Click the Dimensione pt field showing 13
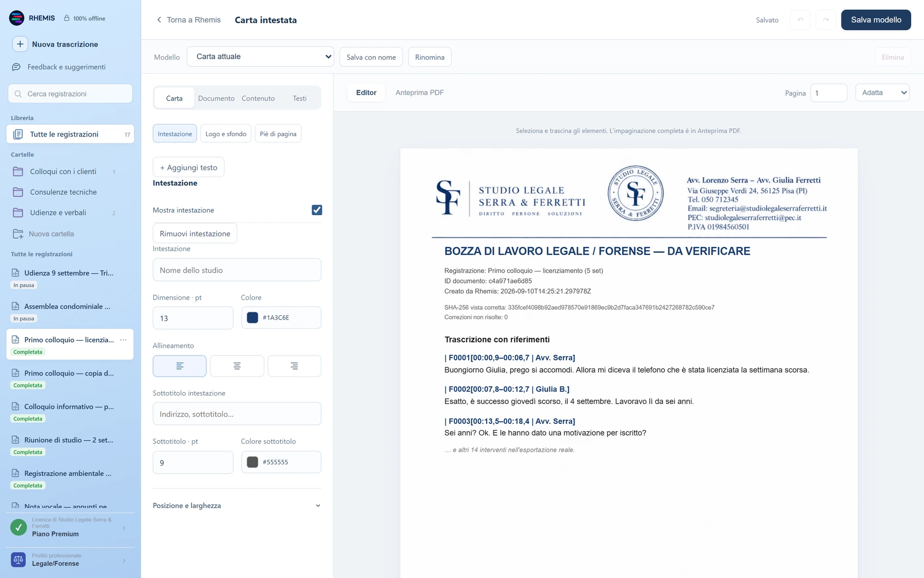The width and height of the screenshot is (924, 578). (193, 318)
